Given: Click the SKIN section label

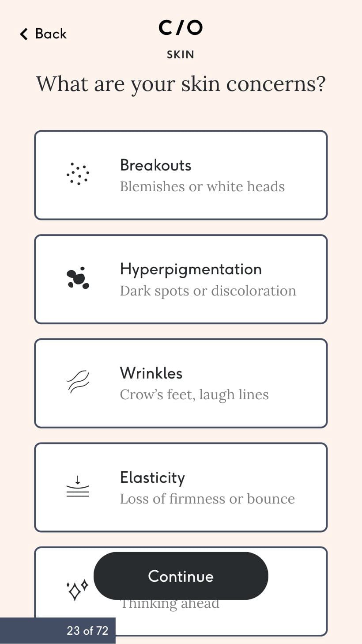Looking at the screenshot, I should (181, 54).
